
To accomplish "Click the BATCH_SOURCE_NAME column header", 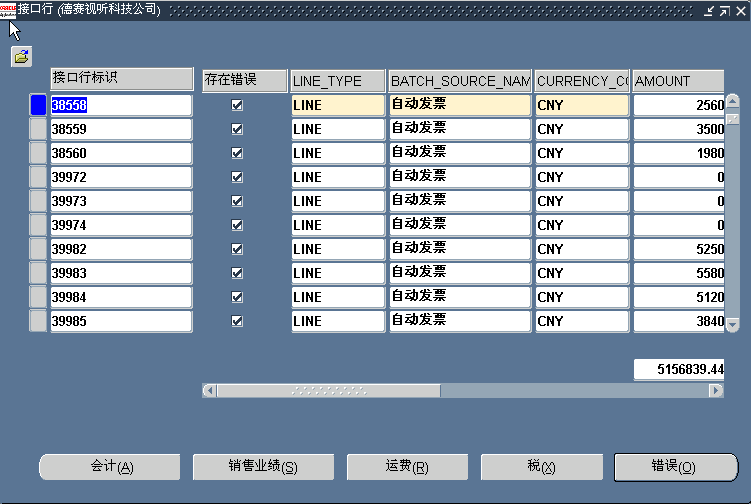I will click(459, 81).
